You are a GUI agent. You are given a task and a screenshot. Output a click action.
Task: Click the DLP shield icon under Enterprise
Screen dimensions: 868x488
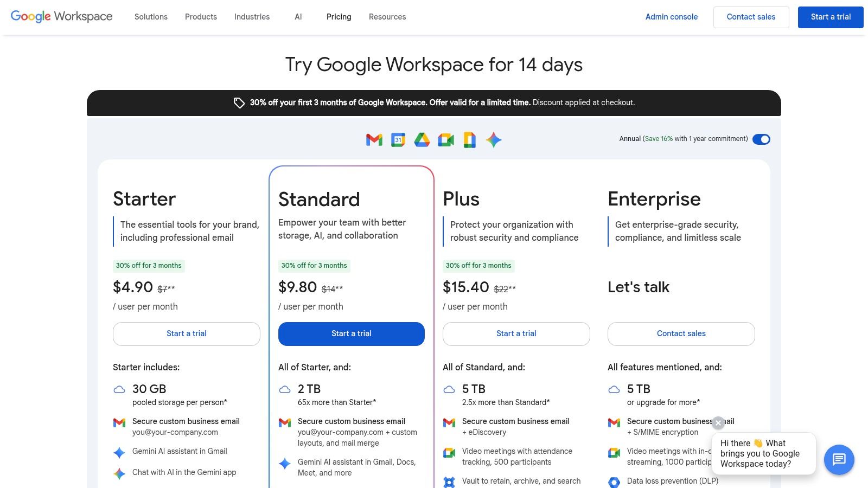pyautogui.click(x=614, y=481)
